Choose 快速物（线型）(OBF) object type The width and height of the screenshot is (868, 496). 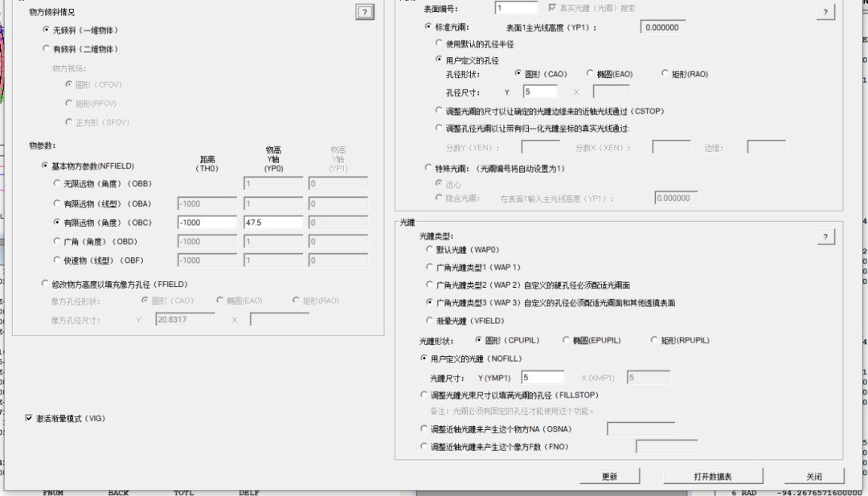pos(56,260)
